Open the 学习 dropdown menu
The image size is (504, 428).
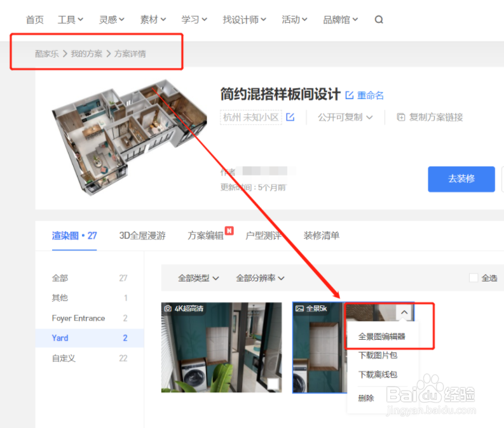pos(194,20)
